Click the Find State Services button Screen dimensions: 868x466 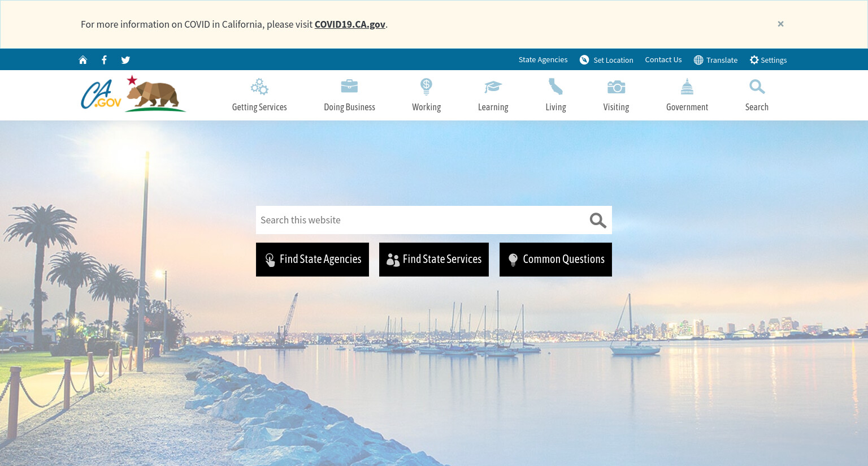point(434,260)
